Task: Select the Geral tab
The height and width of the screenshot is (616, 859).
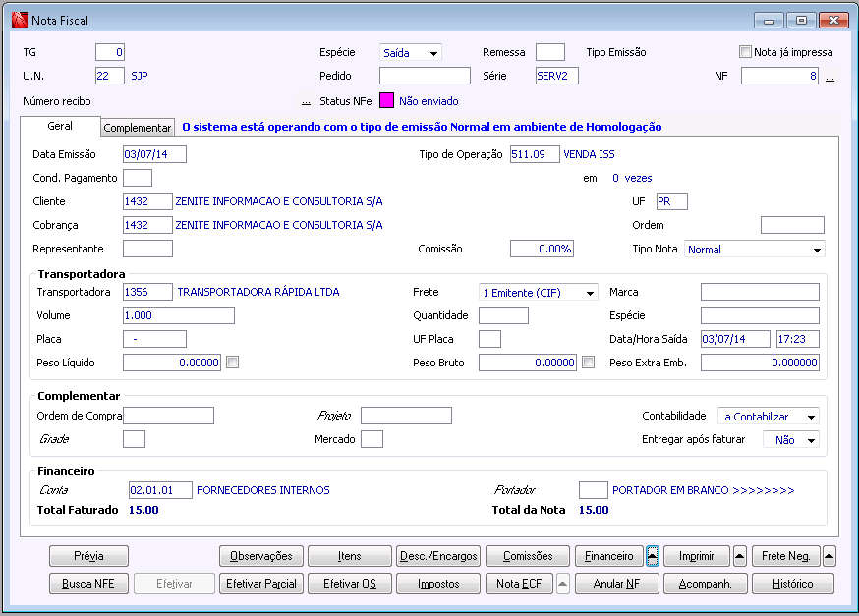Action: (x=60, y=127)
